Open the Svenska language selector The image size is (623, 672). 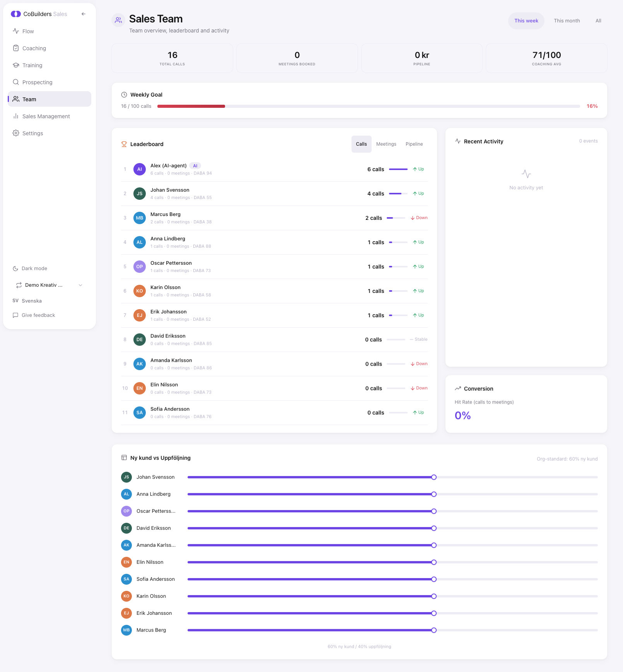(x=31, y=301)
